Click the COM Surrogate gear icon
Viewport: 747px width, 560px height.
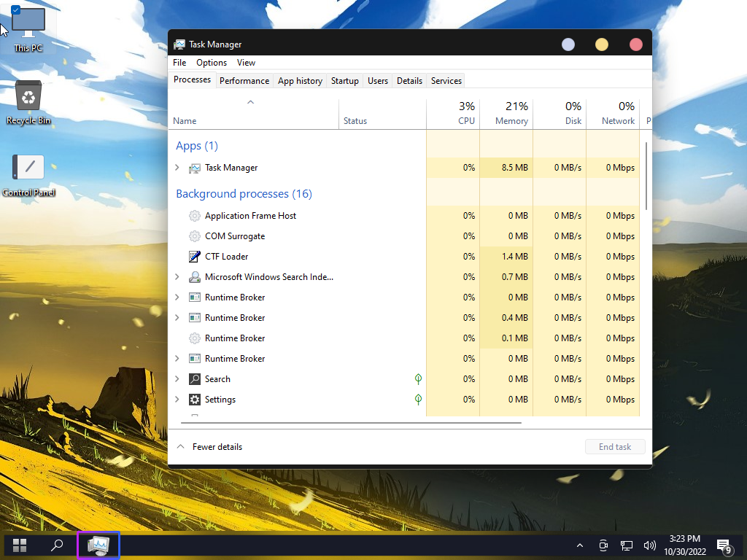[x=194, y=236]
